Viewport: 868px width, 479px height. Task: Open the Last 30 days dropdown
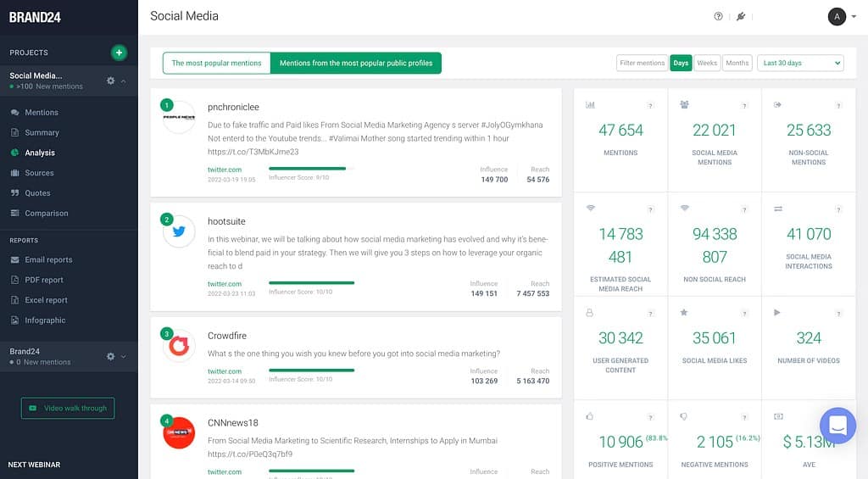pos(801,63)
